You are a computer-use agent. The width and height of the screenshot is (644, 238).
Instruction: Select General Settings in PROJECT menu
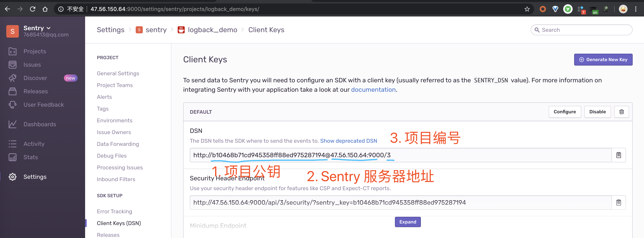[x=118, y=74]
